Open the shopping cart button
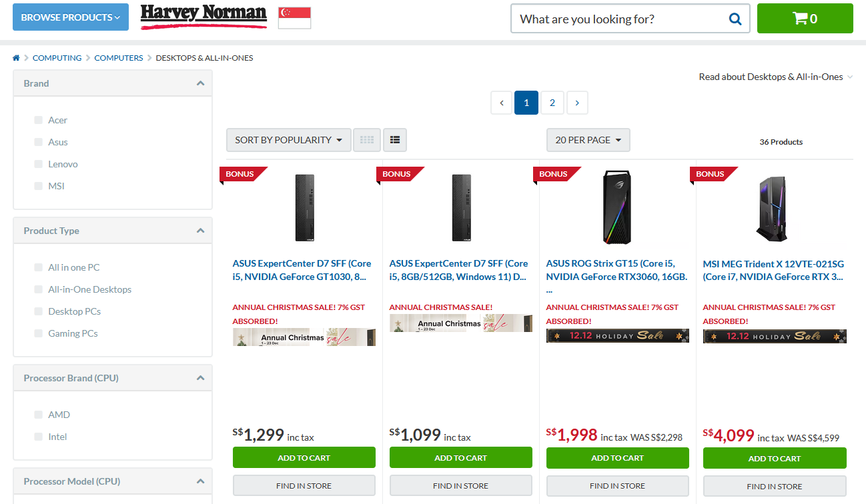Image resolution: width=866 pixels, height=504 pixels. [x=805, y=19]
